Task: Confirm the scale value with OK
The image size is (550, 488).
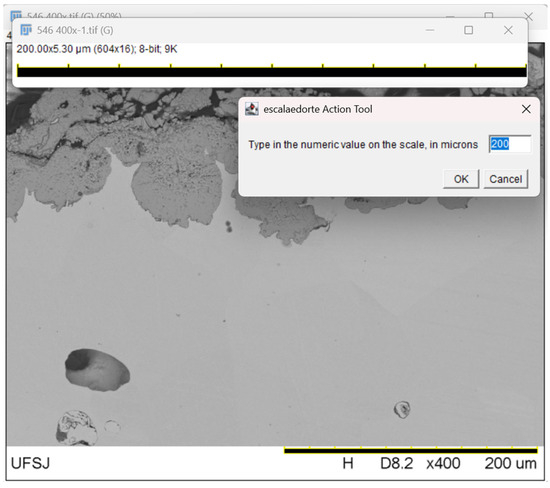Action: 461,179
